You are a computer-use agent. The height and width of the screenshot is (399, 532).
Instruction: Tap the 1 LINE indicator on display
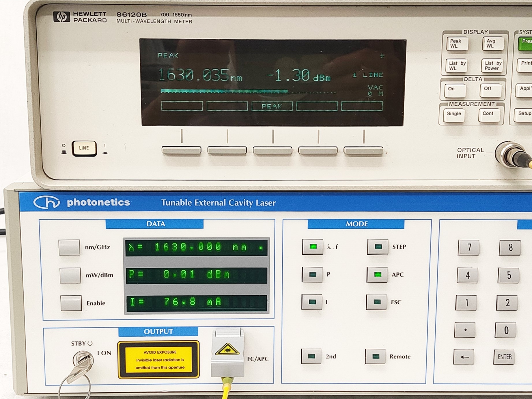click(368, 75)
